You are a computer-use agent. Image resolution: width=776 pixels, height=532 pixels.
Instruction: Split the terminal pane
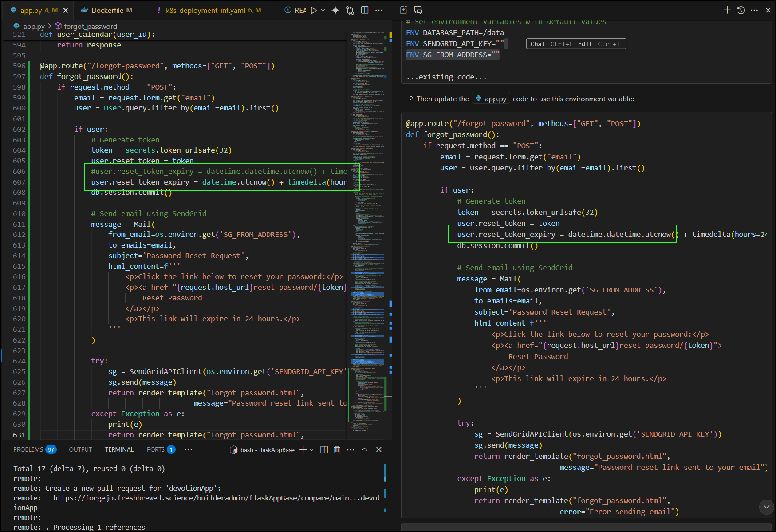324,449
